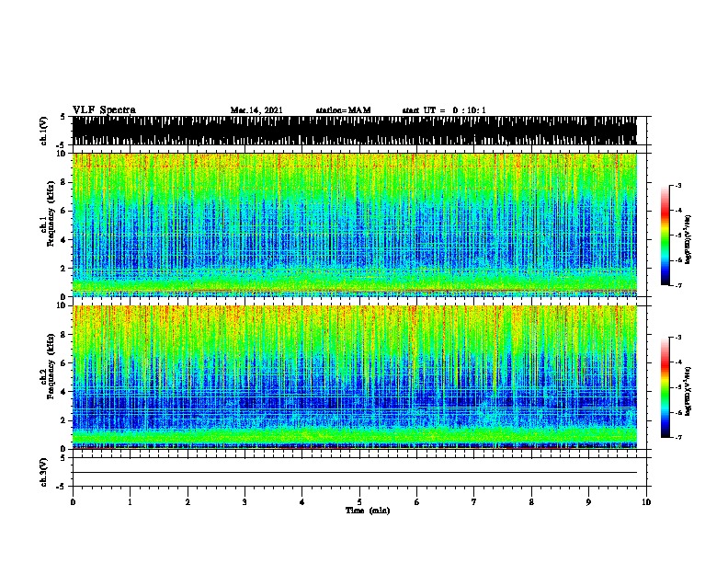
Task: Click the ch.2 color scale bar
Action: pyautogui.click(x=665, y=387)
